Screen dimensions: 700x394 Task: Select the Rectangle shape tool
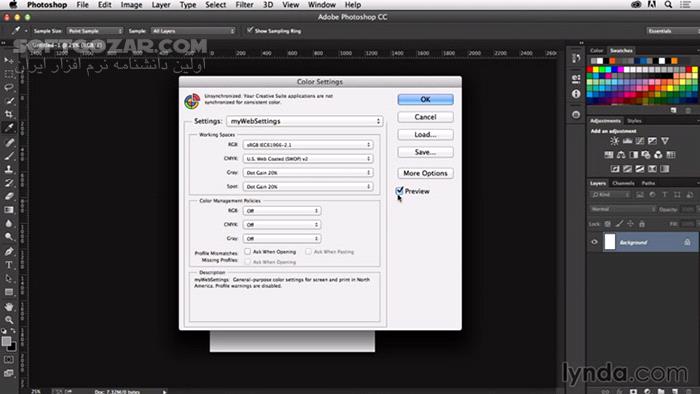(x=8, y=292)
